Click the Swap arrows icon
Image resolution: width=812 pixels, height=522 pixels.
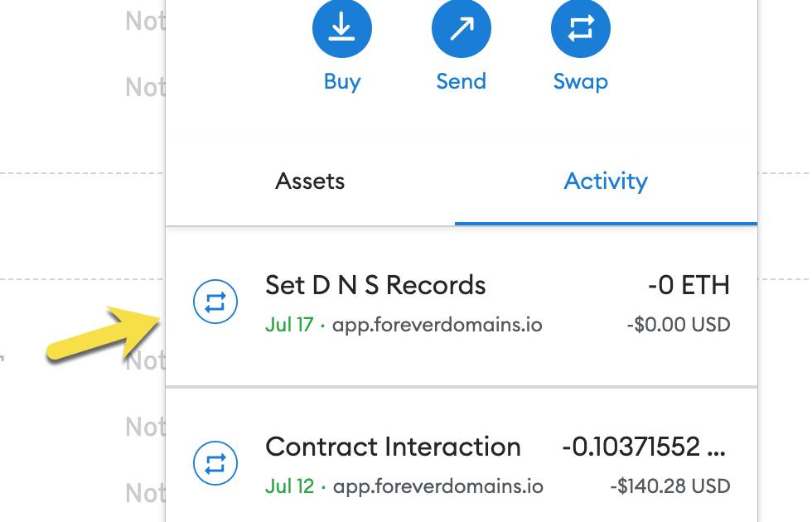click(580, 28)
